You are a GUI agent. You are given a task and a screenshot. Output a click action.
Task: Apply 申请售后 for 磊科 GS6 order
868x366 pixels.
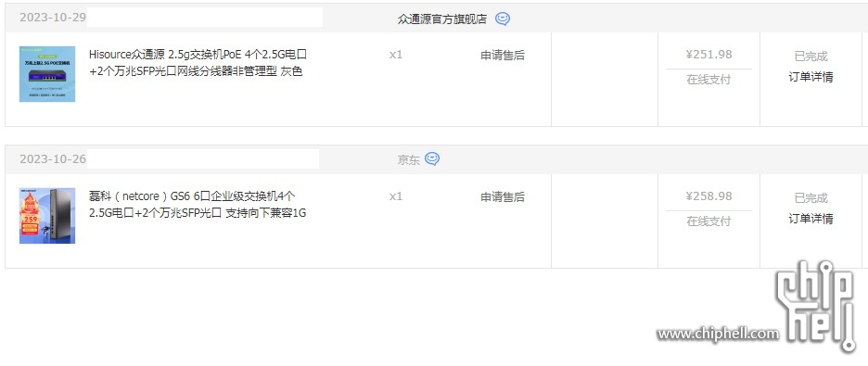503,196
